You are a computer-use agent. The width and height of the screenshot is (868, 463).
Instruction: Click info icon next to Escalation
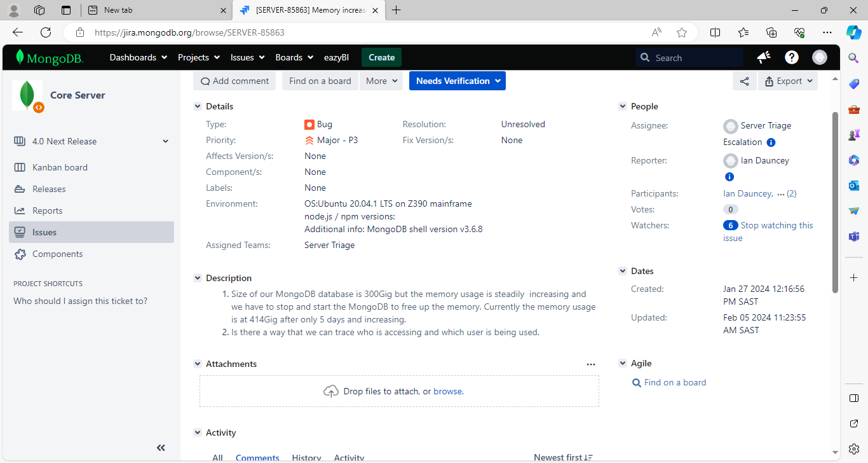point(771,142)
